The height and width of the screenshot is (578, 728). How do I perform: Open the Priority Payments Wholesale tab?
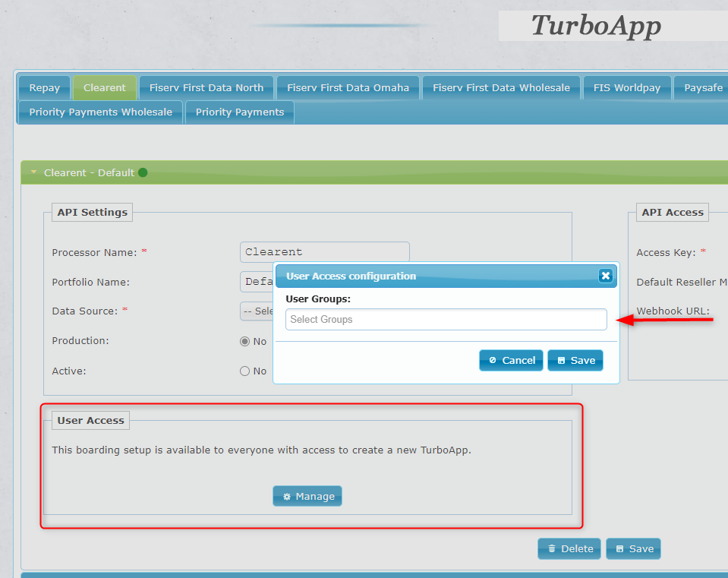pos(100,112)
